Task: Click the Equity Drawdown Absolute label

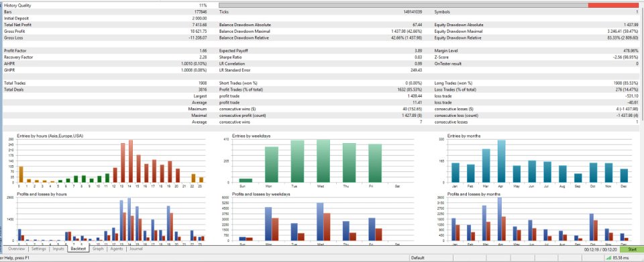Action: (x=459, y=25)
